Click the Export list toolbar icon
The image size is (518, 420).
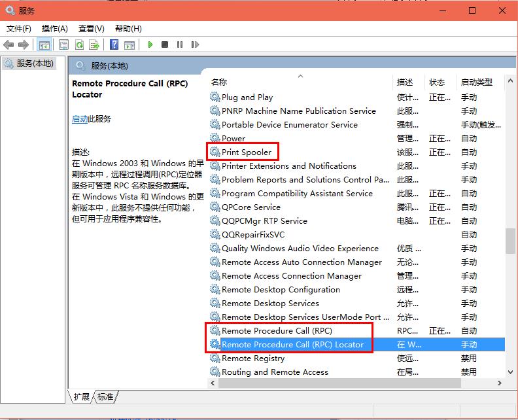pyautogui.click(x=94, y=44)
